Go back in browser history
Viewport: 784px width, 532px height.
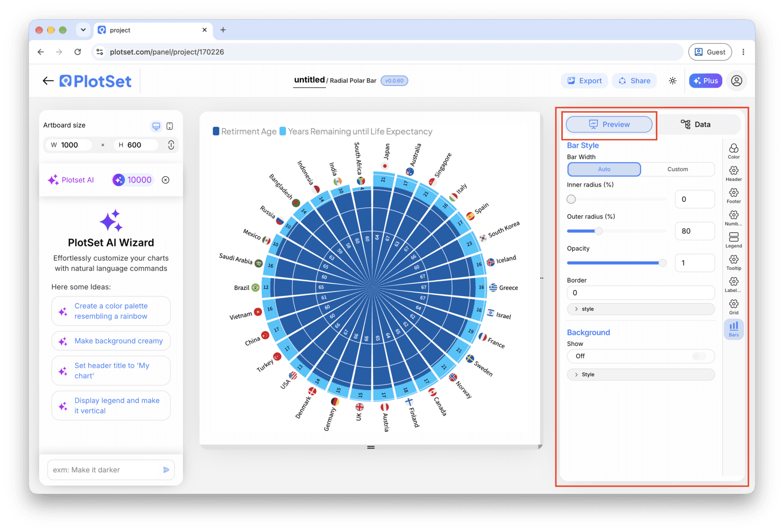click(41, 52)
